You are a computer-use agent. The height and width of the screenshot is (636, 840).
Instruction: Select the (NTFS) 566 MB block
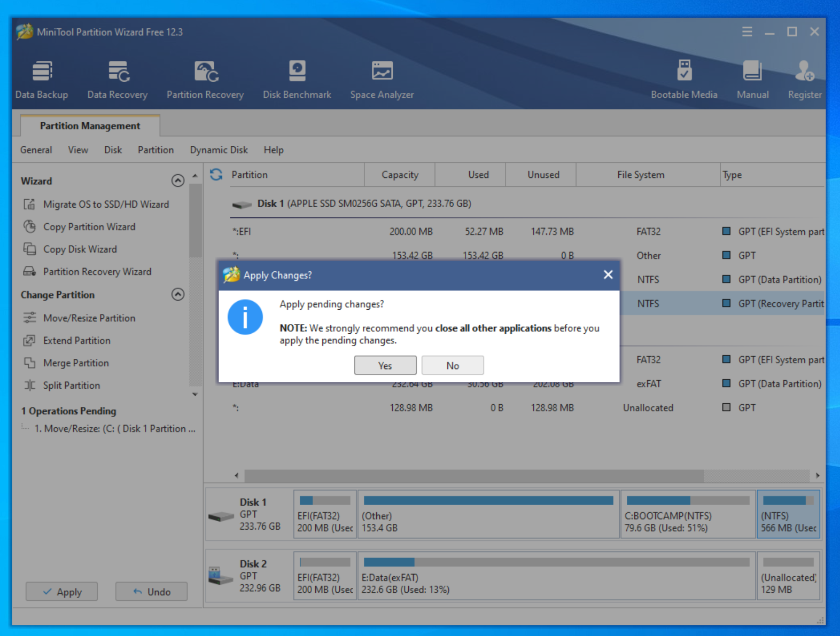coord(788,514)
